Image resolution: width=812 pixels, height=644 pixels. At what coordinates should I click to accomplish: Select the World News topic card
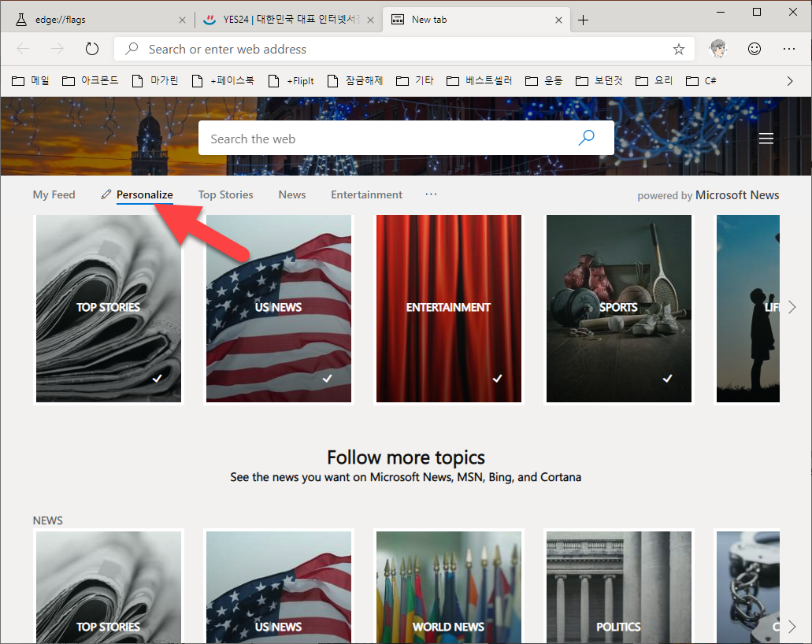[x=449, y=587]
